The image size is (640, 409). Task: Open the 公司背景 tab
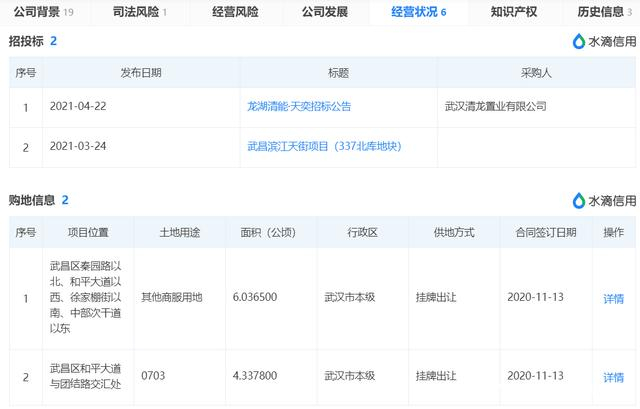click(43, 12)
